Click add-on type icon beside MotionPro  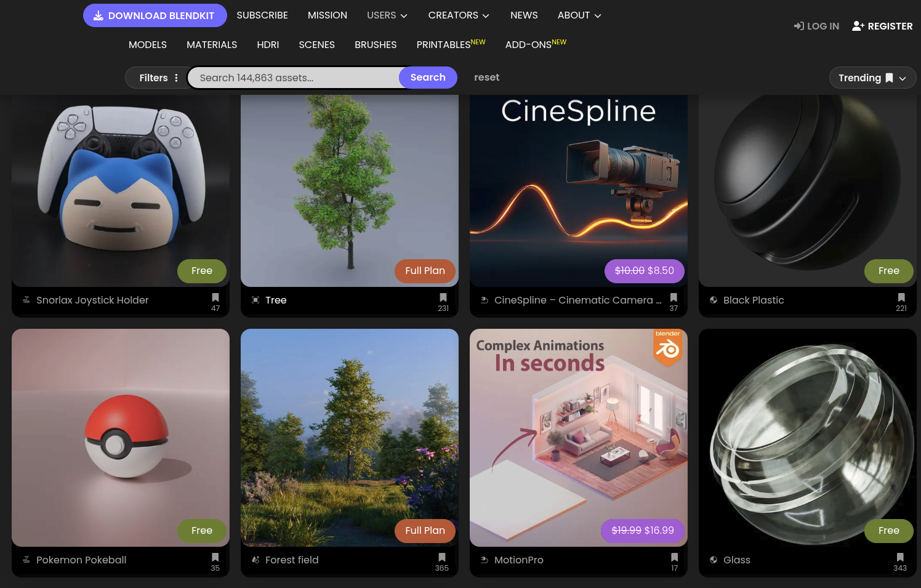coord(485,560)
